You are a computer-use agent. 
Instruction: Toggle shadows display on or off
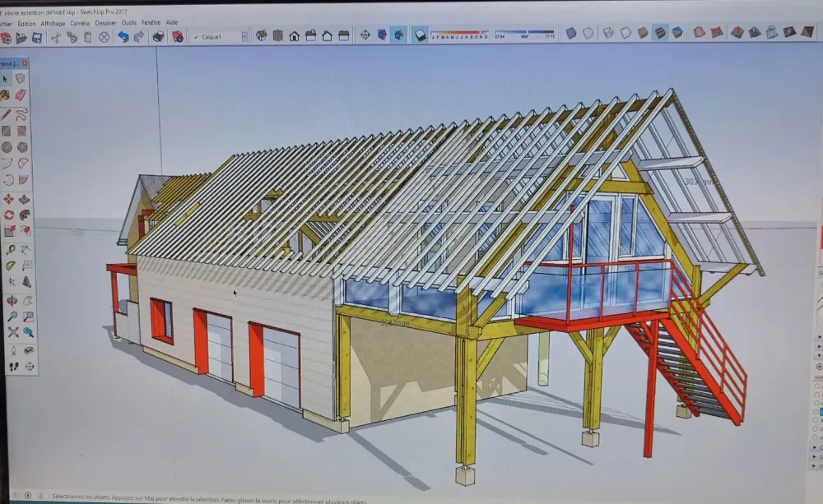click(420, 35)
